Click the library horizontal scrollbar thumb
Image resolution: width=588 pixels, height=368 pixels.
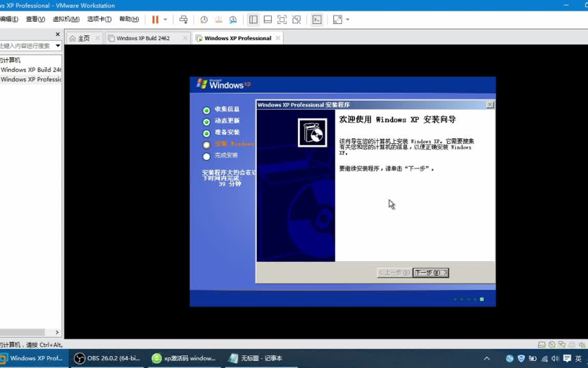22,332
